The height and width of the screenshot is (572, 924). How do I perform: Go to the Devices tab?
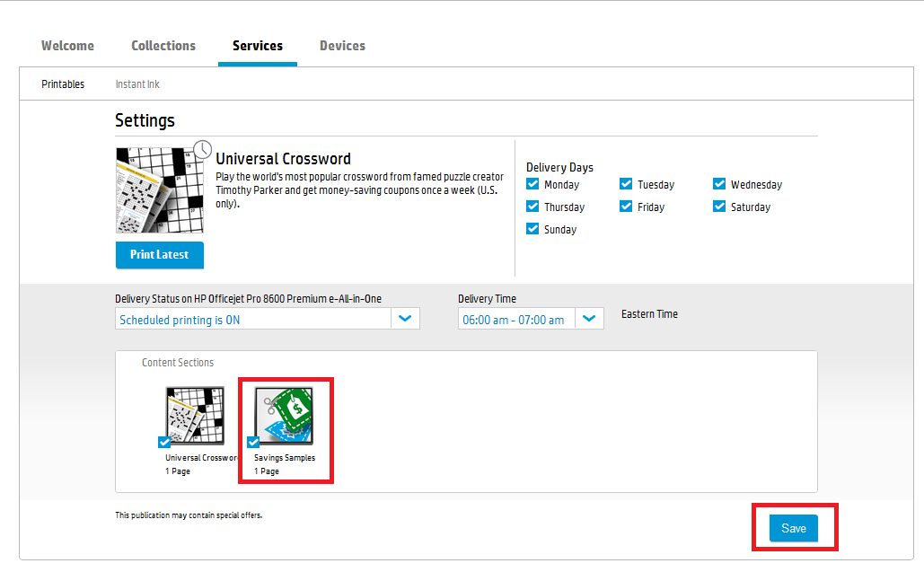pyautogui.click(x=342, y=46)
